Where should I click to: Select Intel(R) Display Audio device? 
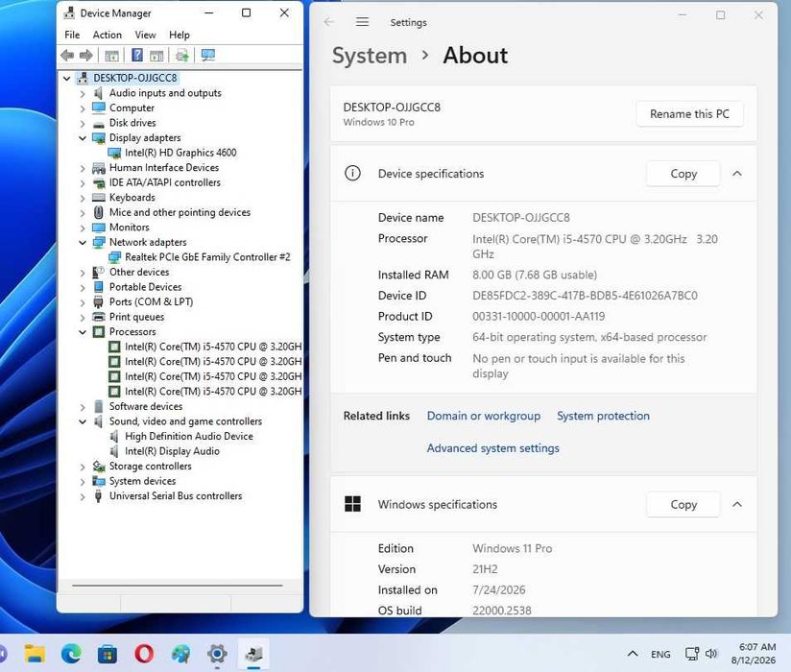click(172, 451)
